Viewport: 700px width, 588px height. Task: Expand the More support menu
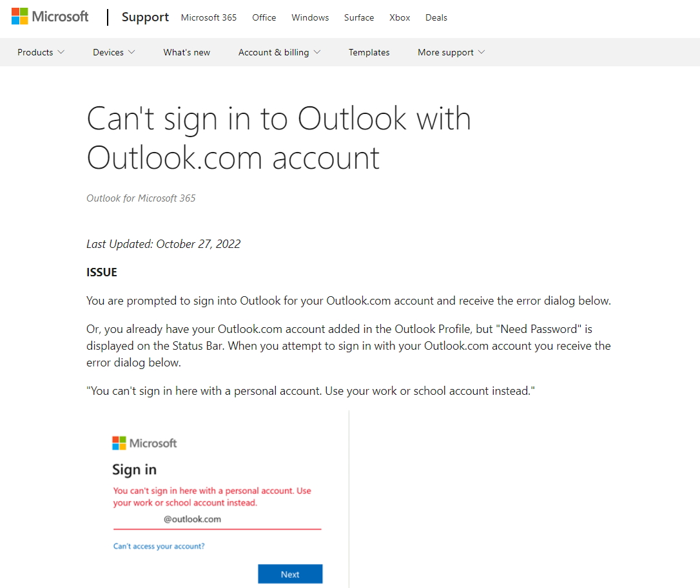coord(451,52)
